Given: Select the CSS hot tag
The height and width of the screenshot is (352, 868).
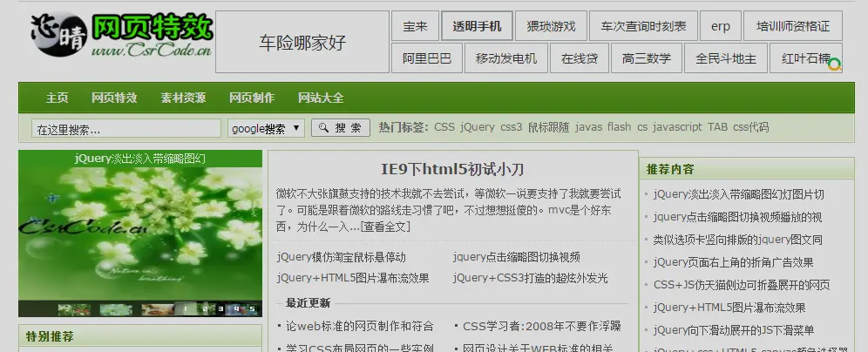Looking at the screenshot, I should (444, 126).
